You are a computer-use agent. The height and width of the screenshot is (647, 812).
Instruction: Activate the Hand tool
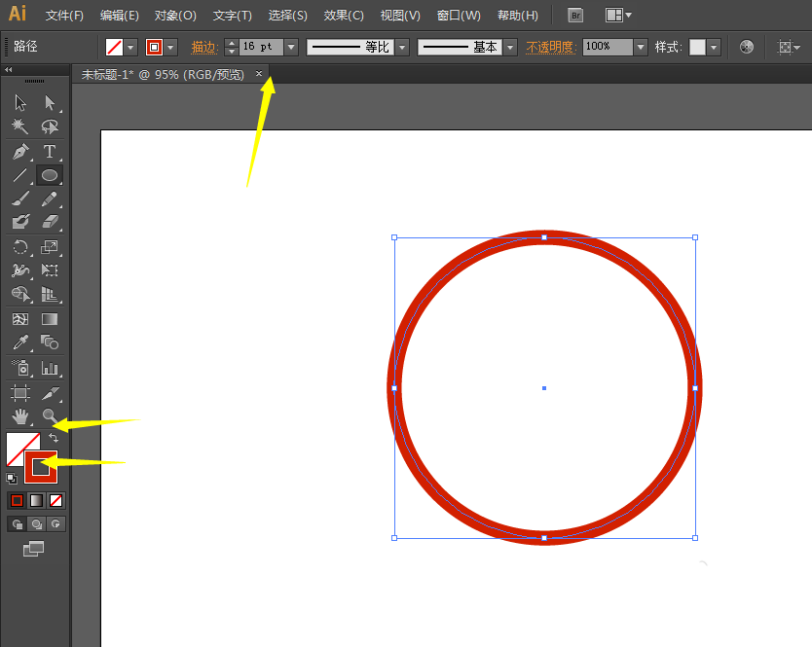pyautogui.click(x=20, y=416)
